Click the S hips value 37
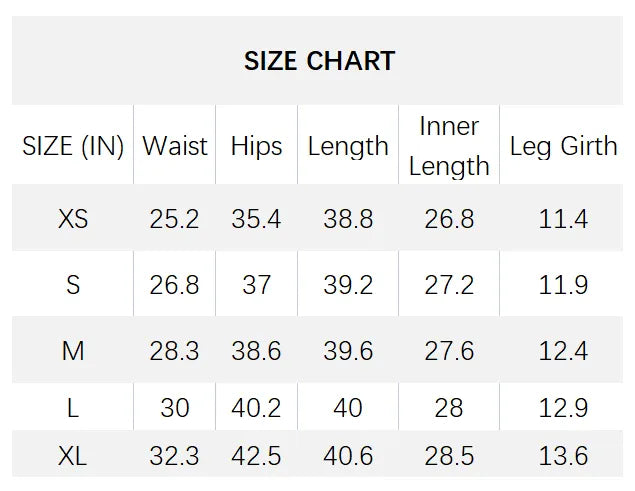 (256, 285)
